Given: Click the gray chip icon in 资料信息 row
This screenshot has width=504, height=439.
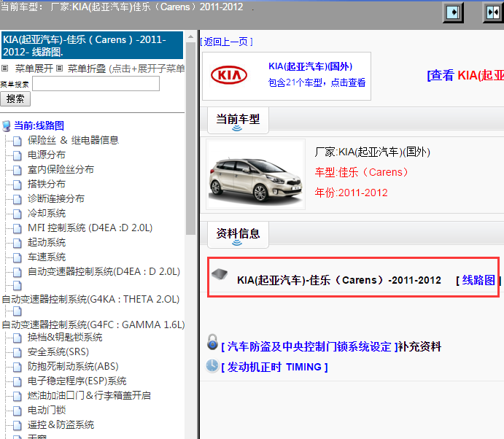Looking at the screenshot, I should pos(220,274).
